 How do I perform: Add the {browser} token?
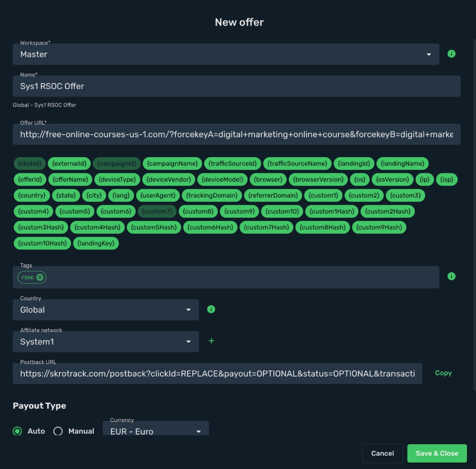click(268, 180)
